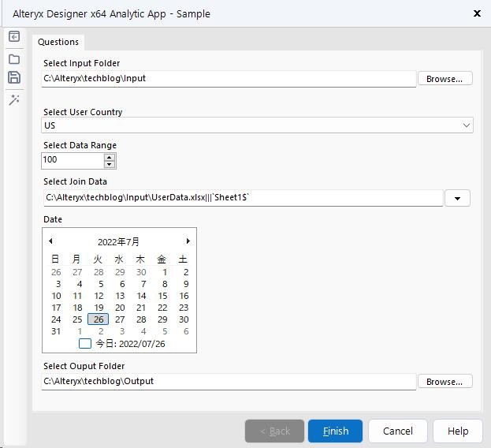The width and height of the screenshot is (491, 448).
Task: Click the open folder sidebar icon
Action: (14, 58)
